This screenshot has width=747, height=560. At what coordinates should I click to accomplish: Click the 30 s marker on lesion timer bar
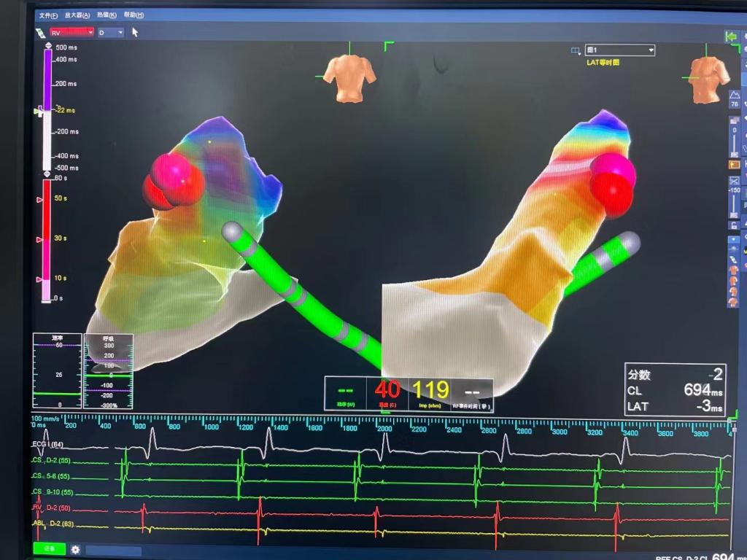coord(40,239)
